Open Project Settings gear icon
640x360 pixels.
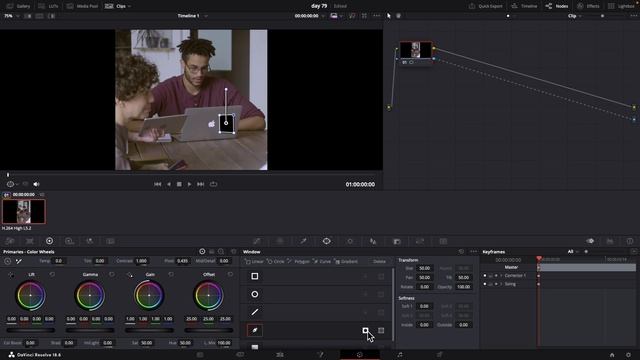click(628, 355)
